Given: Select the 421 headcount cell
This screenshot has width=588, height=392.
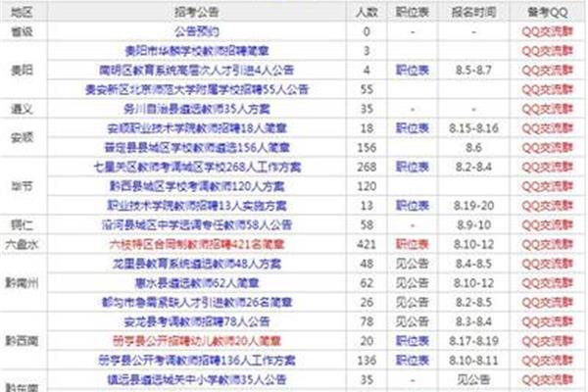Looking at the screenshot, I should tap(367, 245).
